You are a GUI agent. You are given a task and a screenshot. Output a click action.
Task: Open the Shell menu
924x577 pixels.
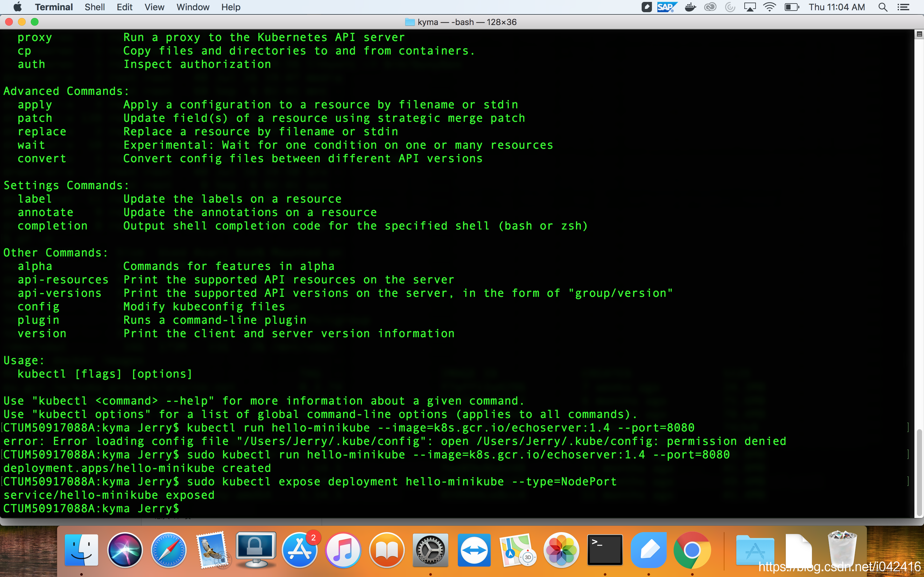(x=95, y=7)
